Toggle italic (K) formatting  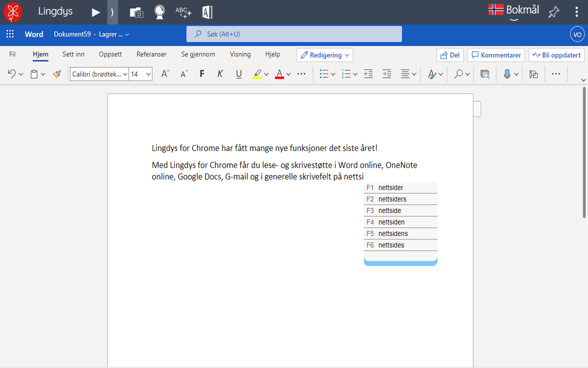click(220, 74)
